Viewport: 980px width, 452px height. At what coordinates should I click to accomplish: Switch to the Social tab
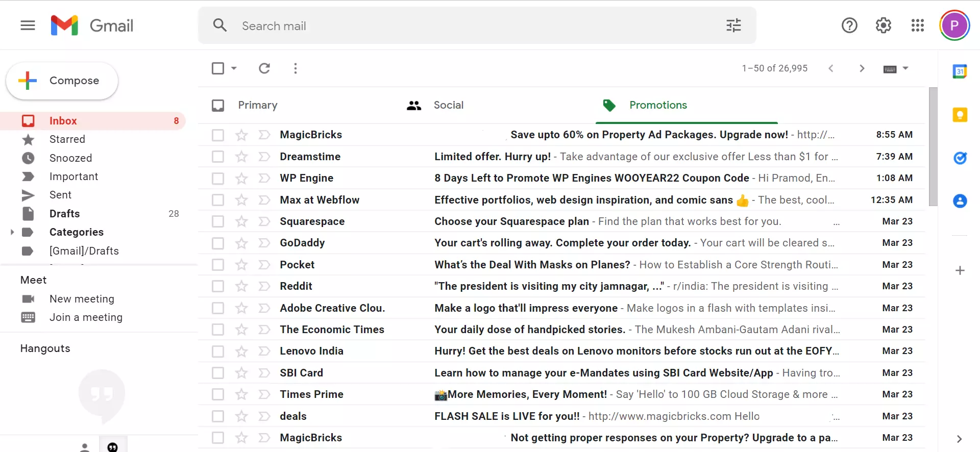[x=449, y=105]
